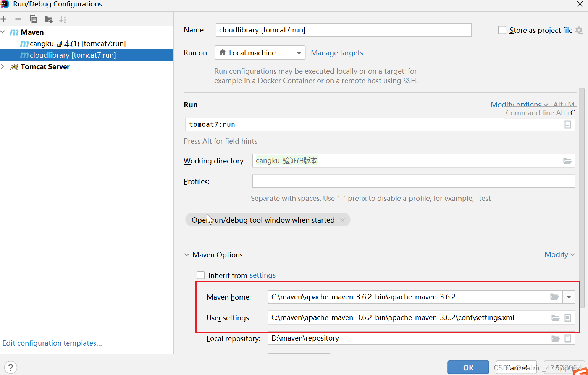Open the help question-mark icon
The width and height of the screenshot is (588, 375).
pyautogui.click(x=10, y=367)
